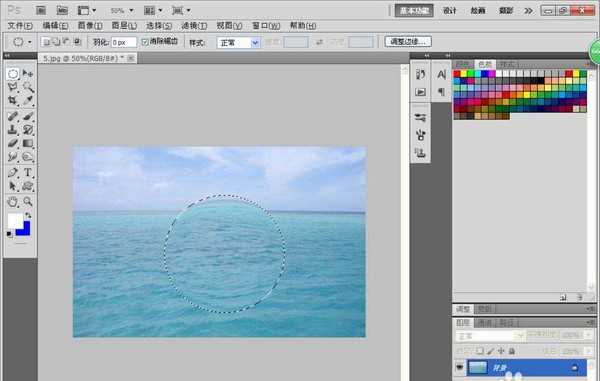Reset default foreground and background colors
Viewport: 600px width, 381px height.
click(9, 234)
